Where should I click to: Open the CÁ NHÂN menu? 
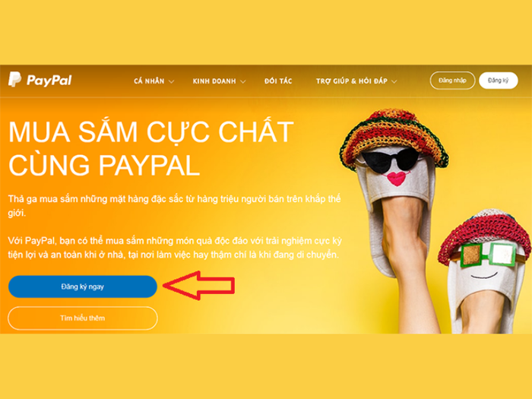[149, 81]
